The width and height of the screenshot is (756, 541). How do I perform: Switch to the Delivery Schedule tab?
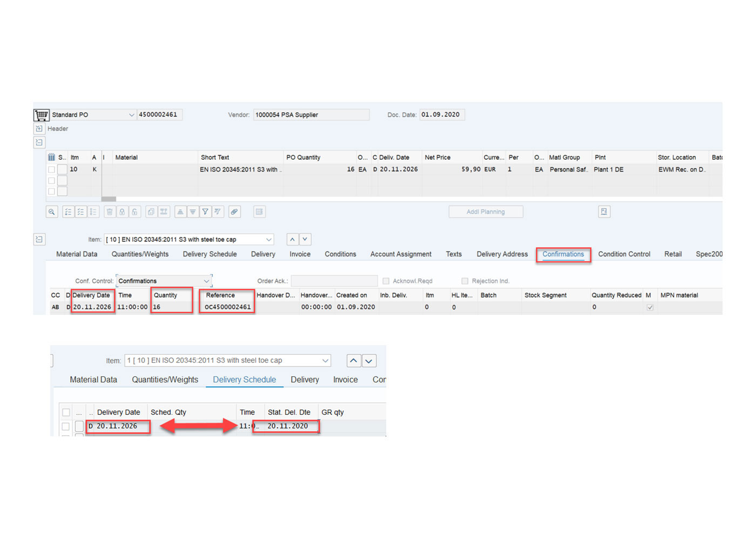[x=244, y=380]
